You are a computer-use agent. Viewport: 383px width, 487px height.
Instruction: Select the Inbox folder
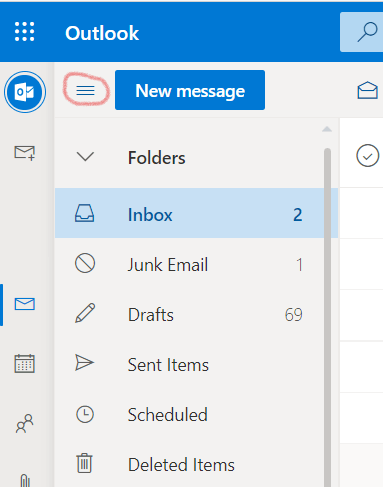click(x=196, y=213)
